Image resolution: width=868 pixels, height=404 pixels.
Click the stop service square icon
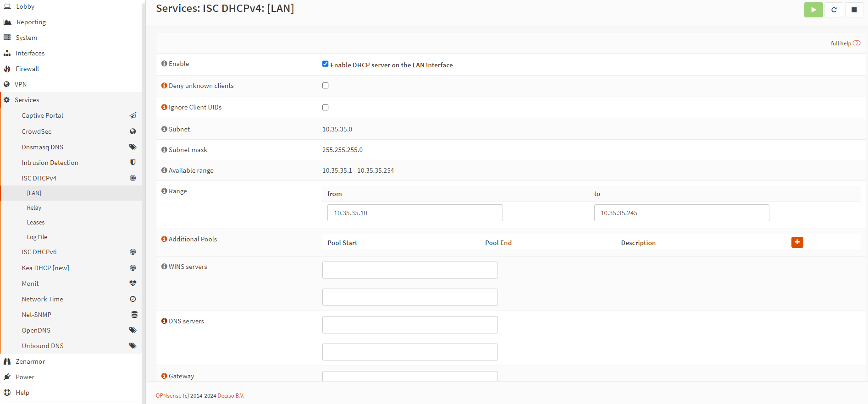point(854,10)
